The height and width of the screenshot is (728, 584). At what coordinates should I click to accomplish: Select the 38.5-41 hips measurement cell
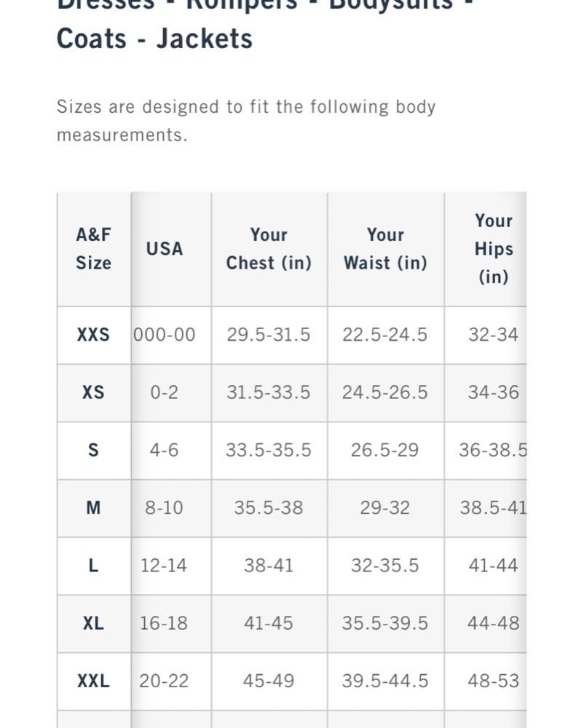click(493, 507)
